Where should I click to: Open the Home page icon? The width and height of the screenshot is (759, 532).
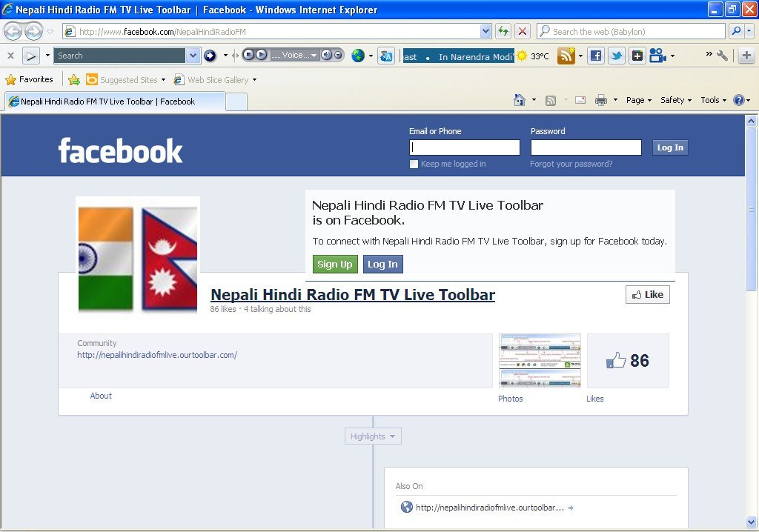coord(519,99)
